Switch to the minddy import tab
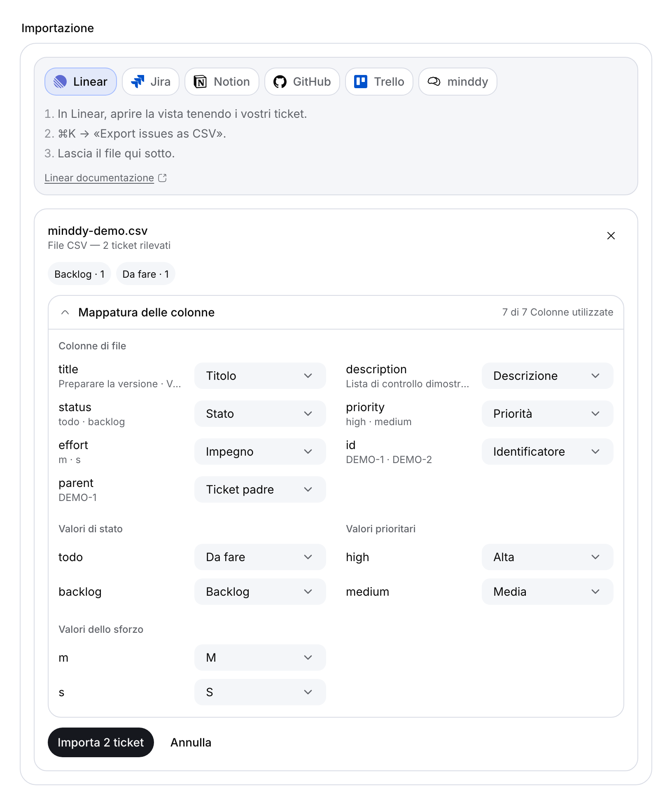Screen dimensions: 672x805 [x=458, y=82]
